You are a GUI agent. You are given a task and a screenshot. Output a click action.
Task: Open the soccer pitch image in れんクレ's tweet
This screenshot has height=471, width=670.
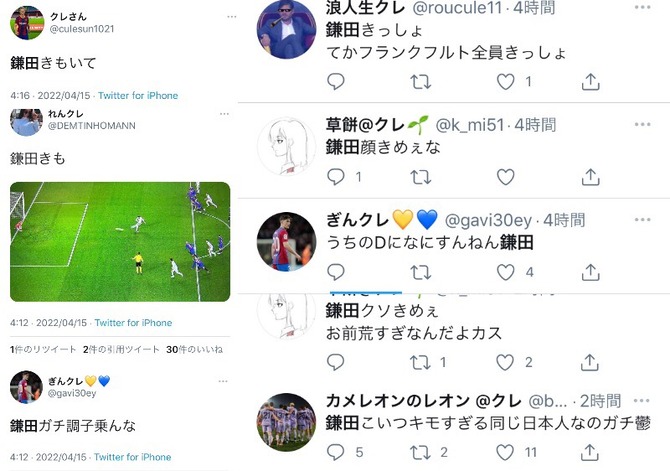coord(120,242)
